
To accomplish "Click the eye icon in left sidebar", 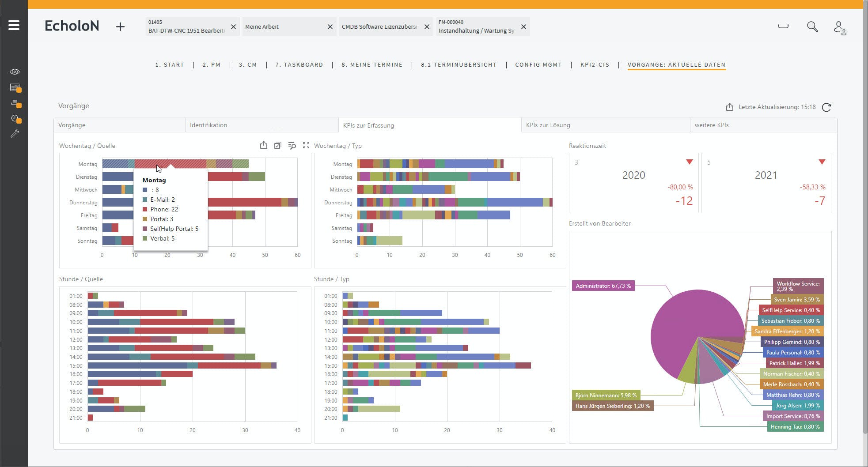I will [15, 72].
